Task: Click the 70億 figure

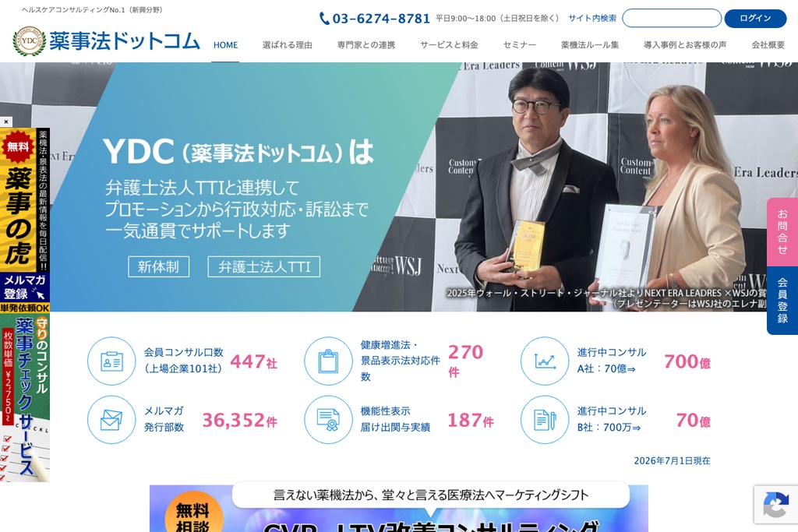Action: [693, 420]
